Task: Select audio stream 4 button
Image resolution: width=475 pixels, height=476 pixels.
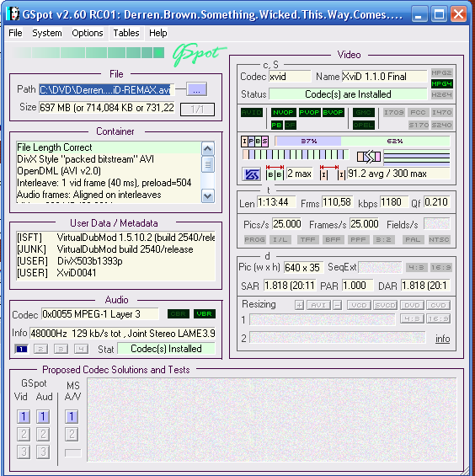Action: (81, 349)
